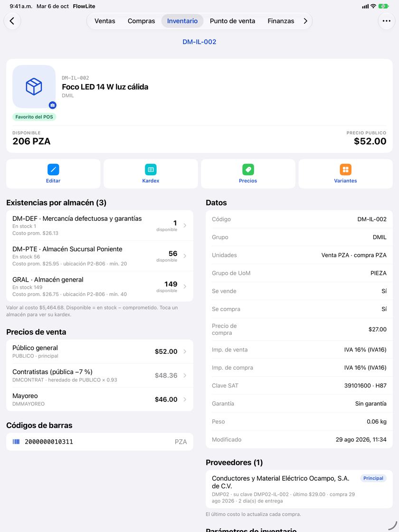
Task: Tap the back arrow button
Action: pyautogui.click(x=12, y=21)
